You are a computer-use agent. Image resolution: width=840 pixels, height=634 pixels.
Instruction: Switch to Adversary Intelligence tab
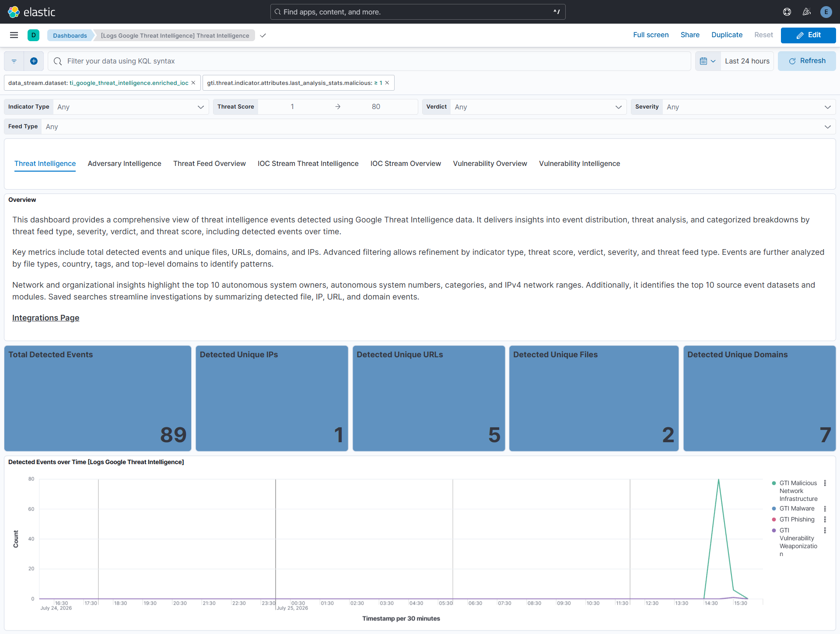pos(124,163)
